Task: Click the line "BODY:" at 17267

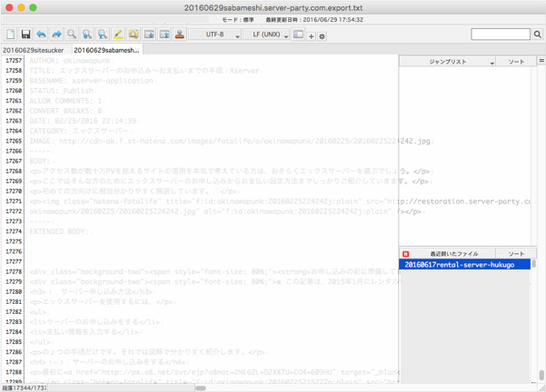Action: (x=40, y=161)
